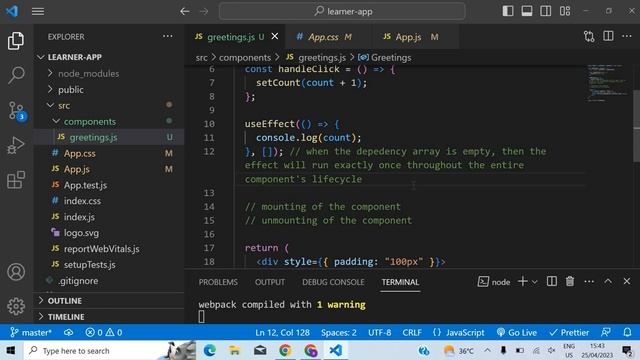The image size is (640, 360).
Task: Click the Greetings symbol breadcrumb
Action: coord(391,58)
